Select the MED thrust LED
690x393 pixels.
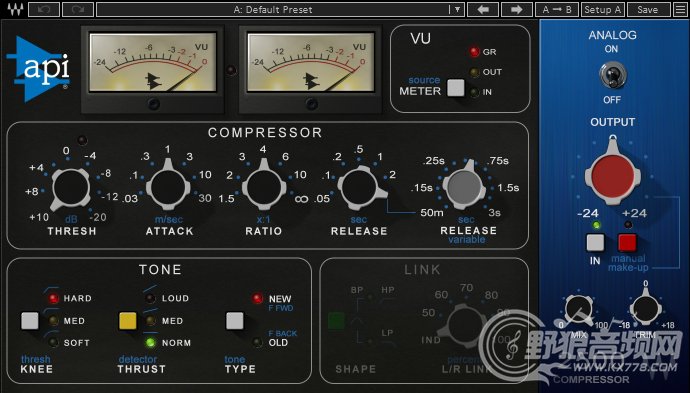(x=150, y=321)
